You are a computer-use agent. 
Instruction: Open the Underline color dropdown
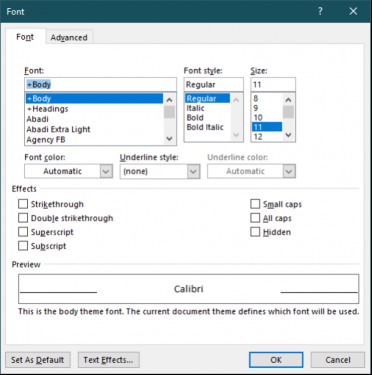click(x=289, y=172)
